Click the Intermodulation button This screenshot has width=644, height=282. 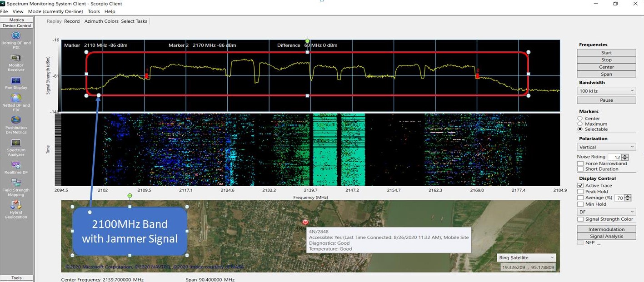click(x=606, y=229)
